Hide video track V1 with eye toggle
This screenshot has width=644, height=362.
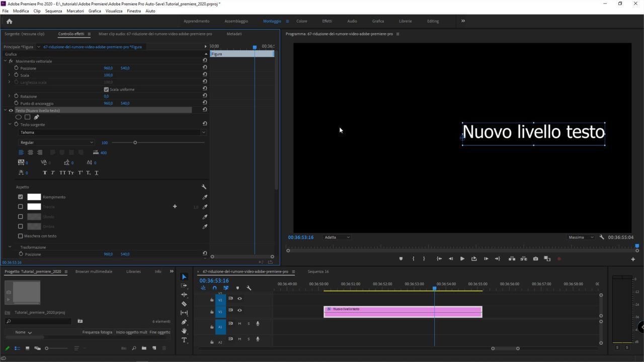(x=240, y=310)
